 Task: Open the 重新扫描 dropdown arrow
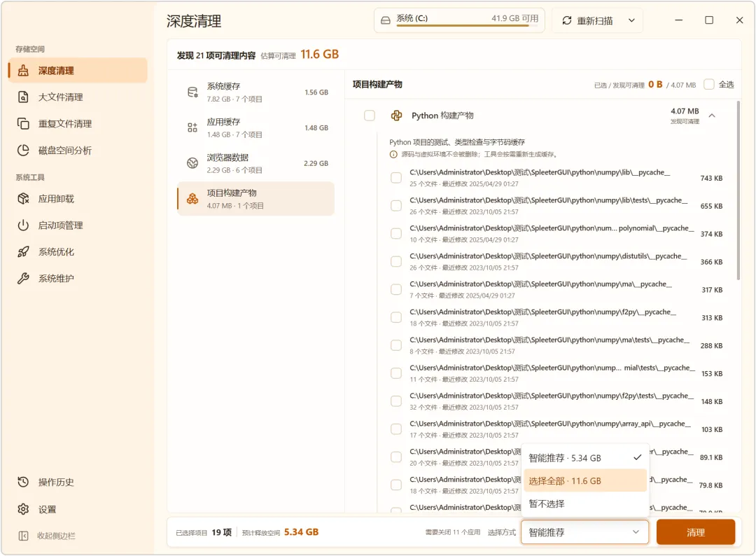(x=631, y=20)
